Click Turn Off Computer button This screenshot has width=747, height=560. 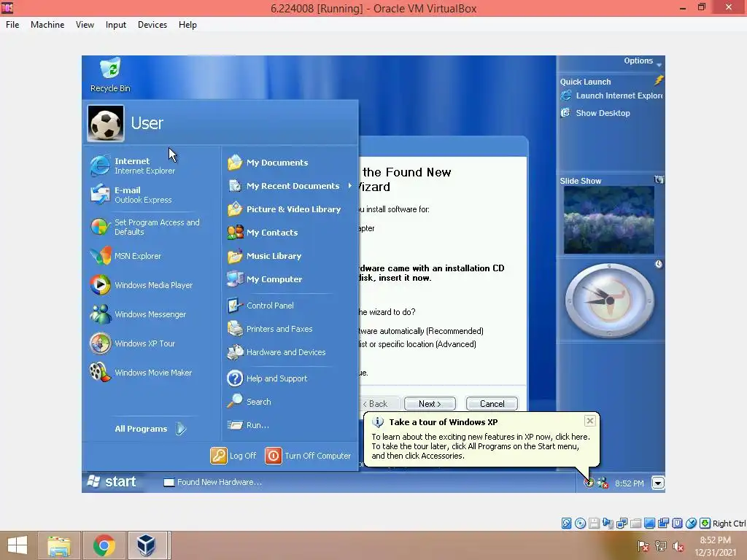click(309, 456)
